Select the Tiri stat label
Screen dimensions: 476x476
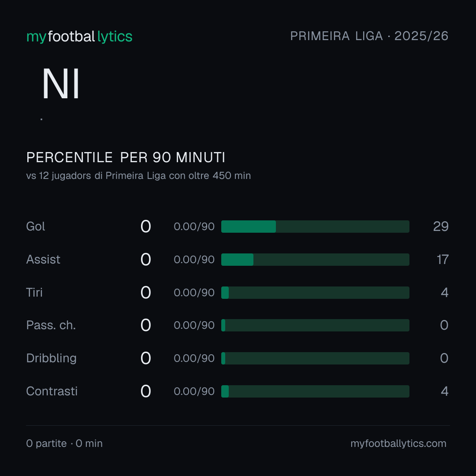(34, 293)
